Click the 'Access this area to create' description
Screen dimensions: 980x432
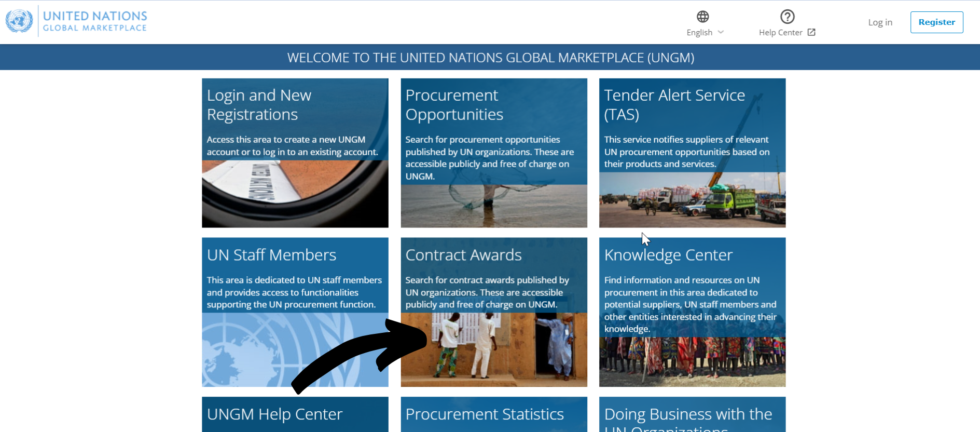point(292,146)
